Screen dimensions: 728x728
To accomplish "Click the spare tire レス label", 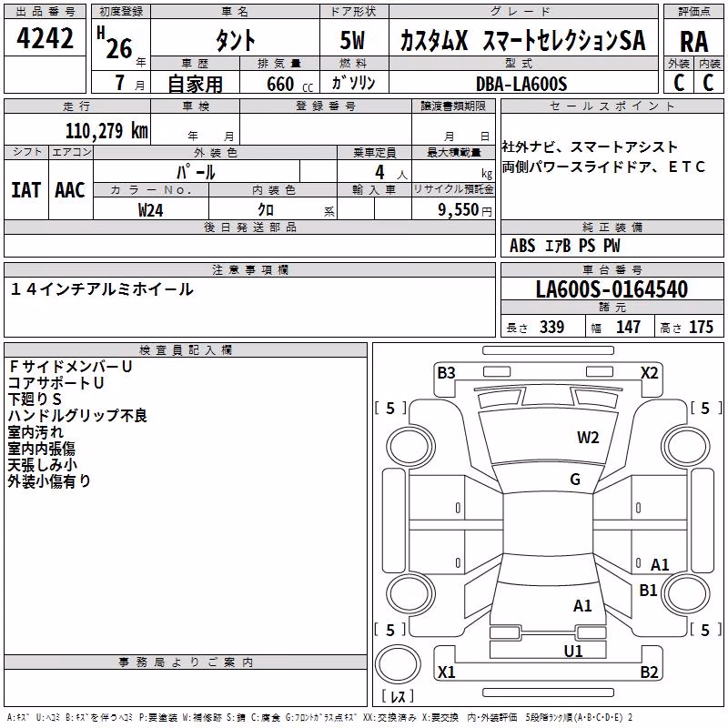I will click(398, 696).
